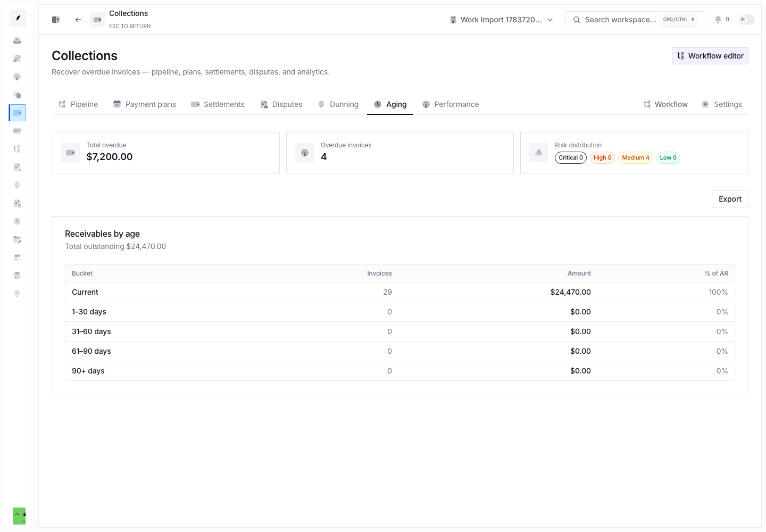Screen dimensions: 766x532
Task: Click the green user avatar in sidebar
Action: 19,516
